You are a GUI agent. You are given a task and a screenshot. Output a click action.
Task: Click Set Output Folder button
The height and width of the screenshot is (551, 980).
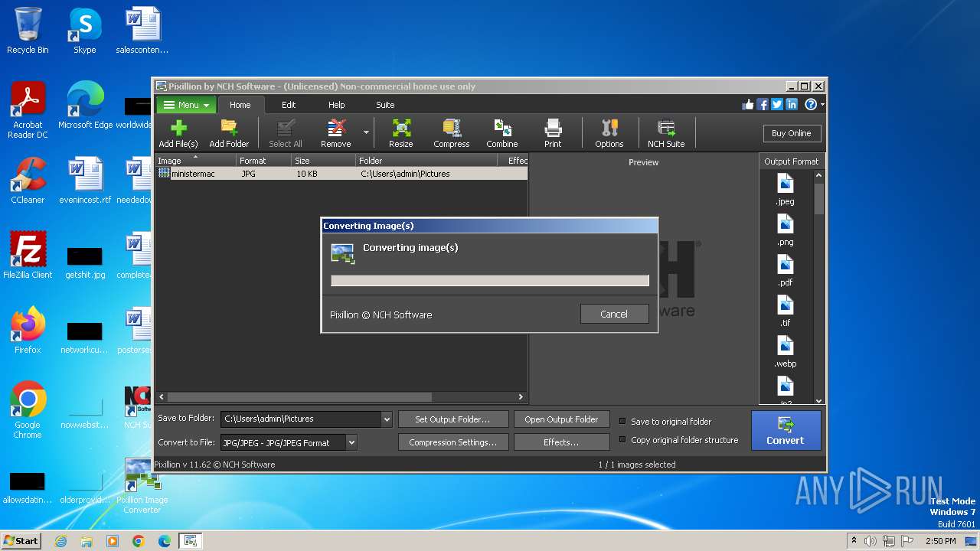point(452,419)
